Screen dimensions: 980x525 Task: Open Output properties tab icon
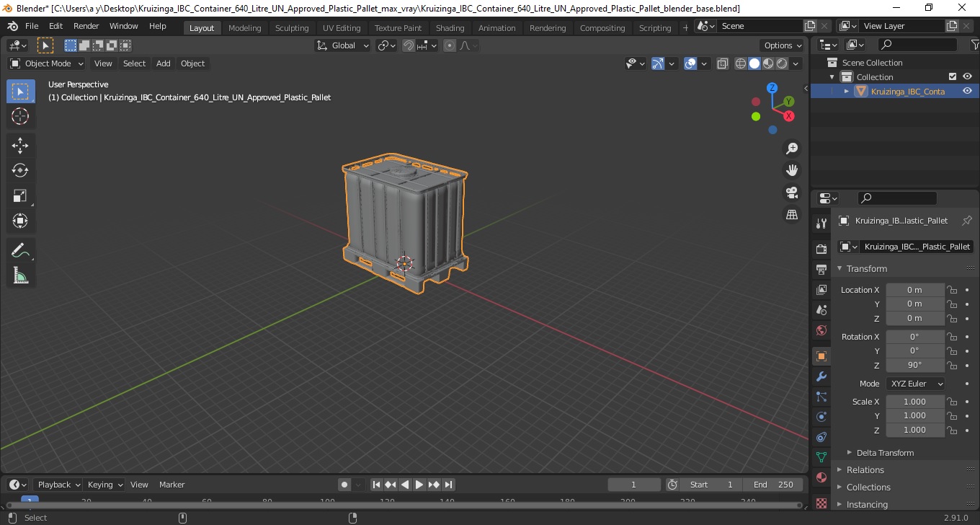pos(821,270)
